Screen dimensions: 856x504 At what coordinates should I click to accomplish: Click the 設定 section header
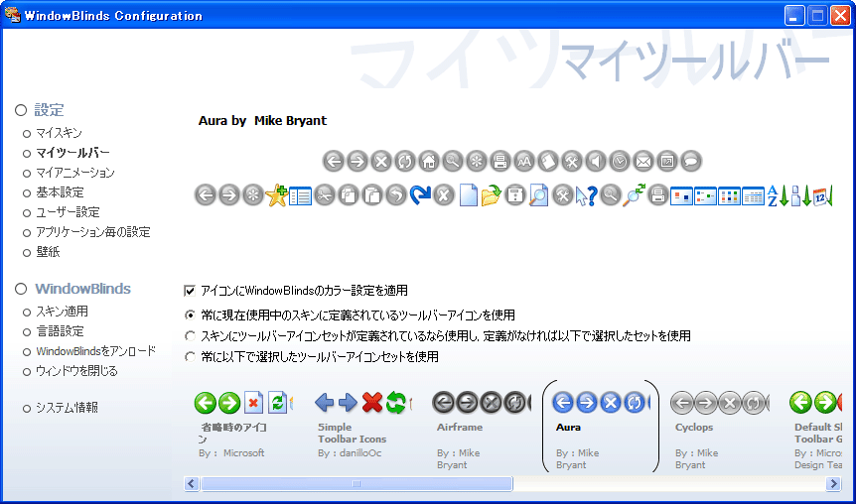tap(49, 110)
